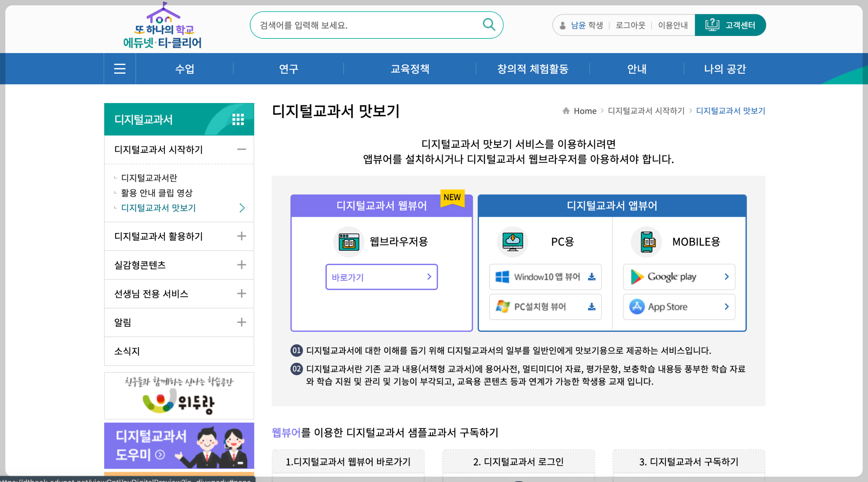868x482 pixels.
Task: Expand 실감형콘텐츠 menu section
Action: [242, 265]
